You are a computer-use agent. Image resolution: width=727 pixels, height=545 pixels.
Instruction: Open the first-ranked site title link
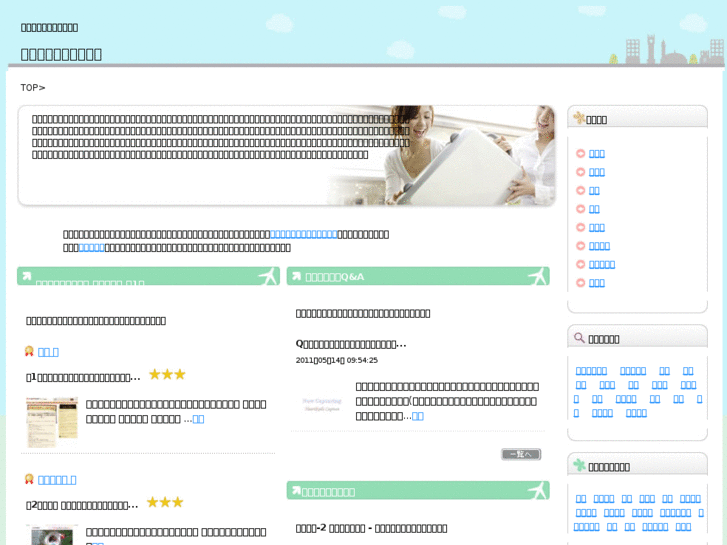click(48, 352)
